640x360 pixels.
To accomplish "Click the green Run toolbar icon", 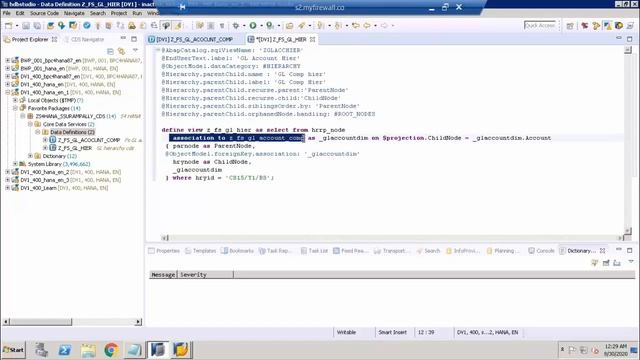I will click(x=253, y=25).
